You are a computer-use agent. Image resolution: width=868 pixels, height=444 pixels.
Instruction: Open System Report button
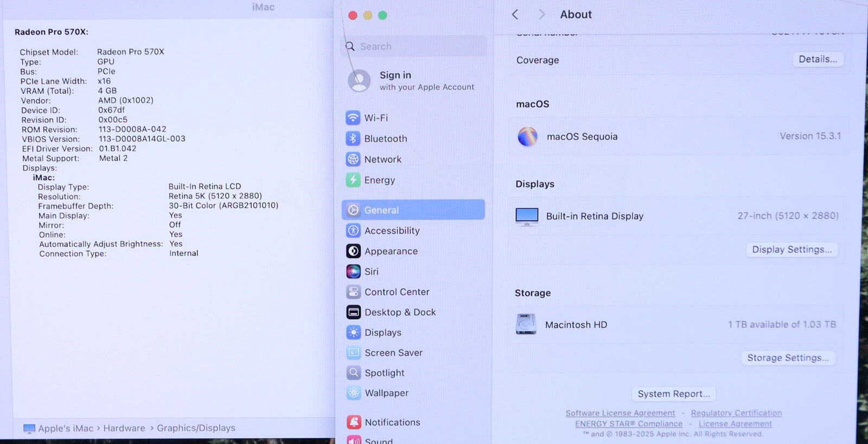pyautogui.click(x=673, y=394)
